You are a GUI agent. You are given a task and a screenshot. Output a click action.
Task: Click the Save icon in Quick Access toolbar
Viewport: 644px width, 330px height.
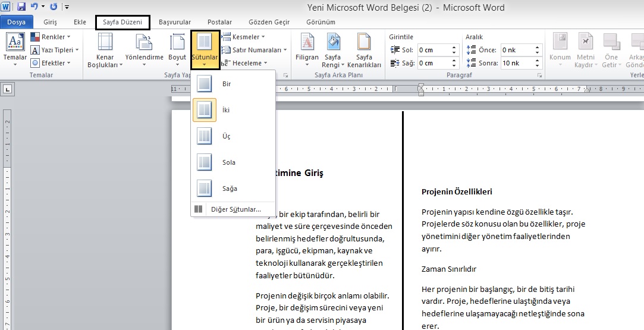pyautogui.click(x=21, y=7)
